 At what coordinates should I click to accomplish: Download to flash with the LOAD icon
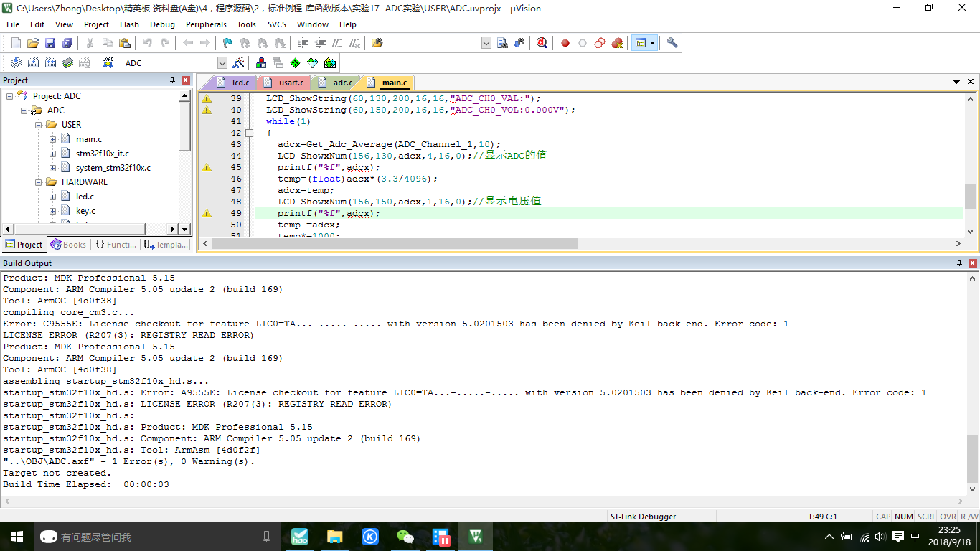(108, 63)
